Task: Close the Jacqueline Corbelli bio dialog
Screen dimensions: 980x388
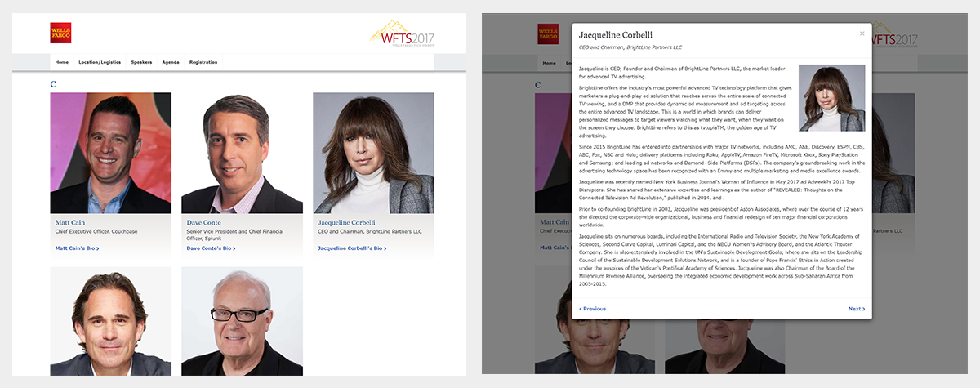Action: (x=862, y=33)
